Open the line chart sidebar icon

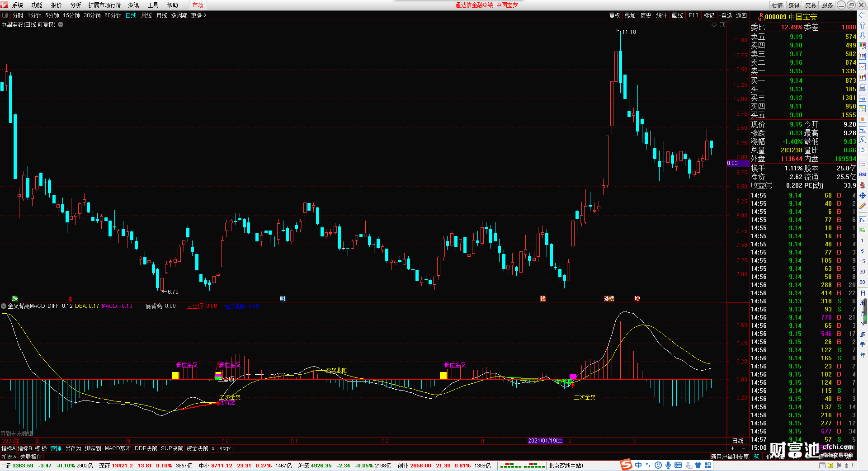(x=863, y=67)
